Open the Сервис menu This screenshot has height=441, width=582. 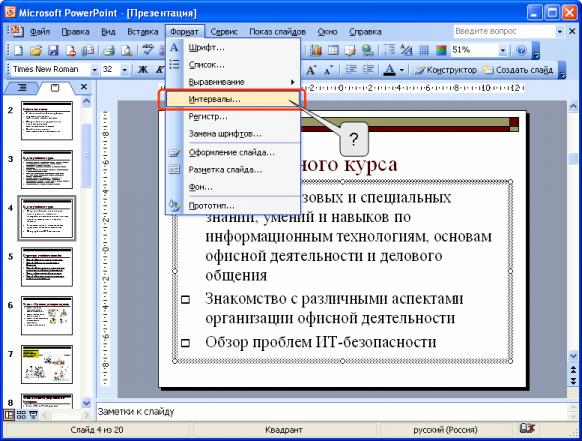224,32
